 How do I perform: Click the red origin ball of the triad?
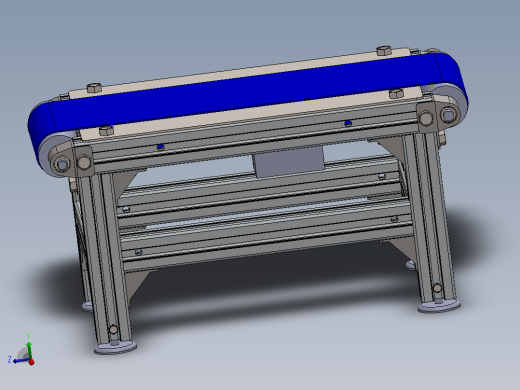point(31,362)
